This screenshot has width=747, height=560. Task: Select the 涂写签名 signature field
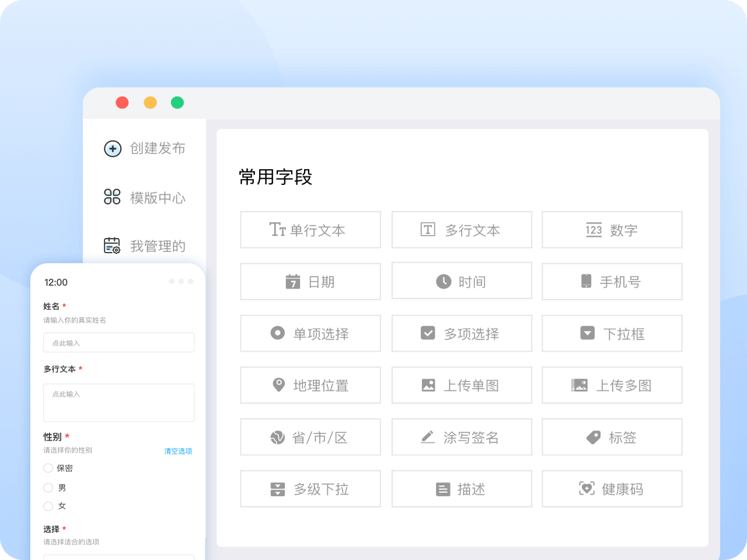pyautogui.click(x=462, y=437)
